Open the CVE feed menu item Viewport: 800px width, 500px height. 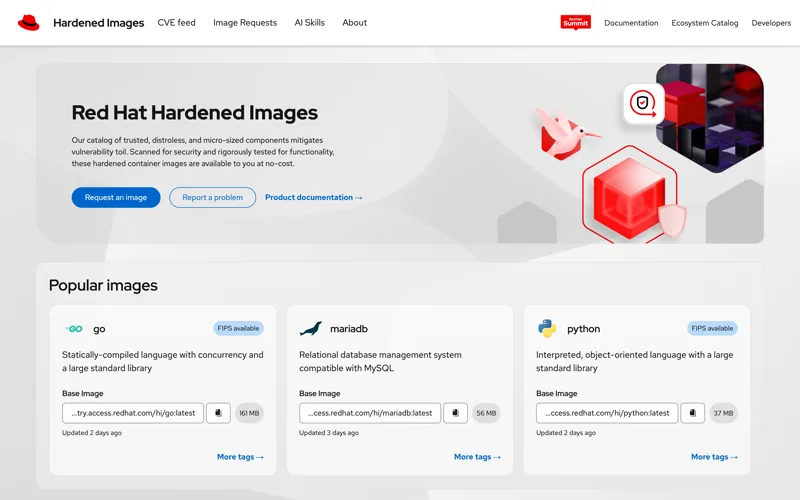click(x=177, y=22)
